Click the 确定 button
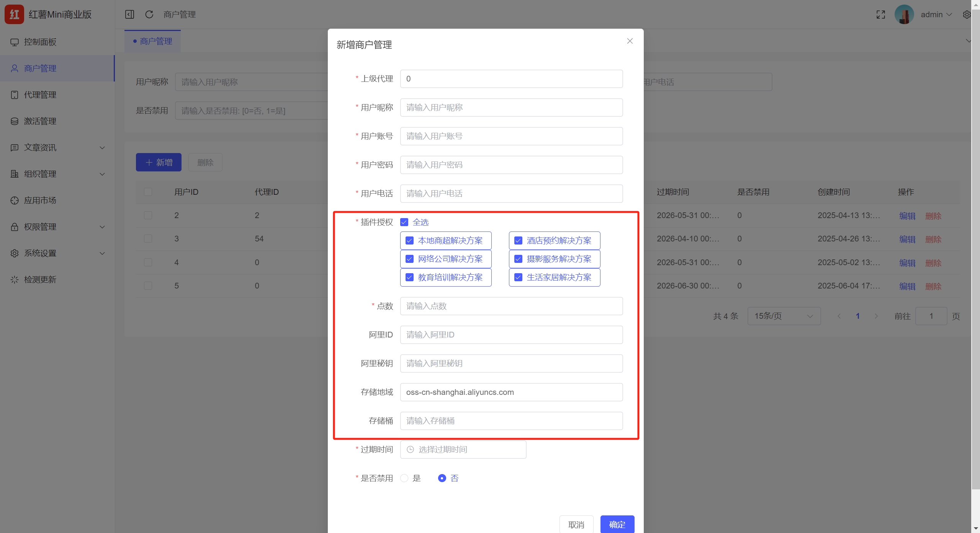 [x=617, y=525]
